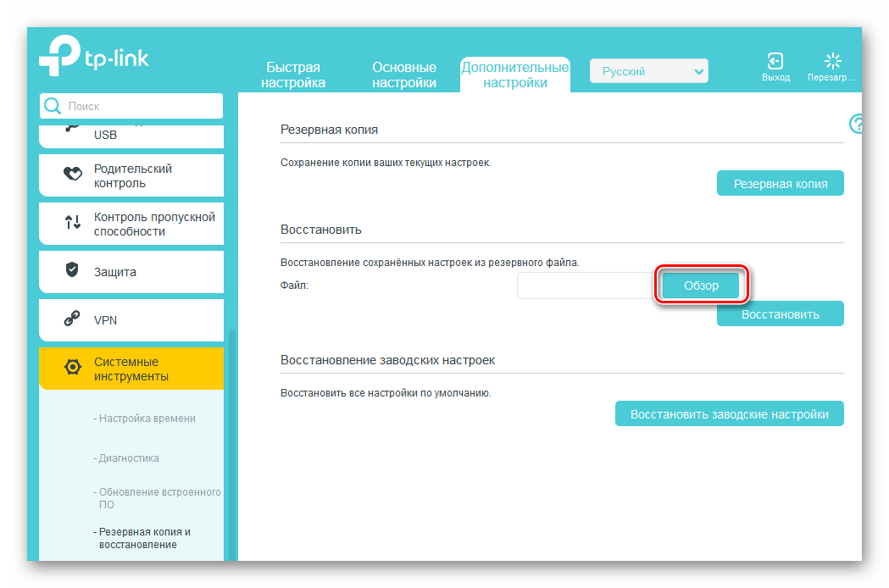This screenshot has width=889, height=588.
Task: Click the Восстановление заводских настроек heading
Action: pyautogui.click(x=388, y=360)
